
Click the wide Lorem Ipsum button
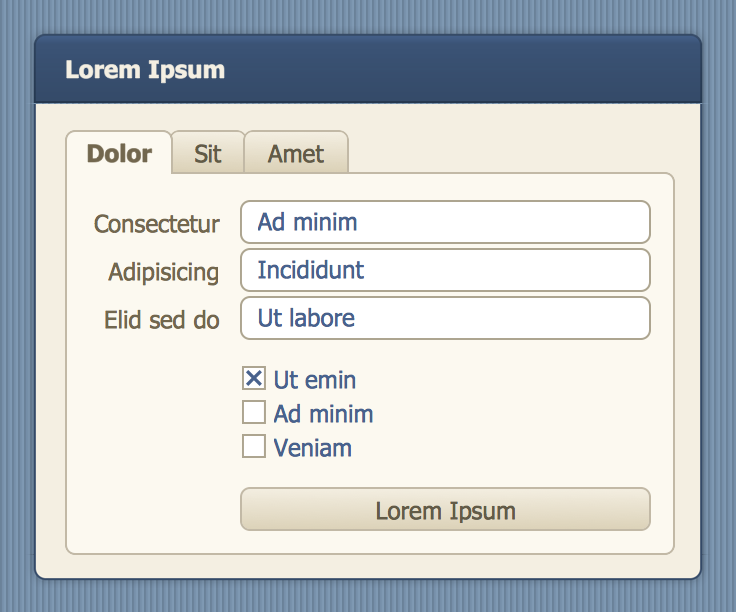click(x=445, y=510)
